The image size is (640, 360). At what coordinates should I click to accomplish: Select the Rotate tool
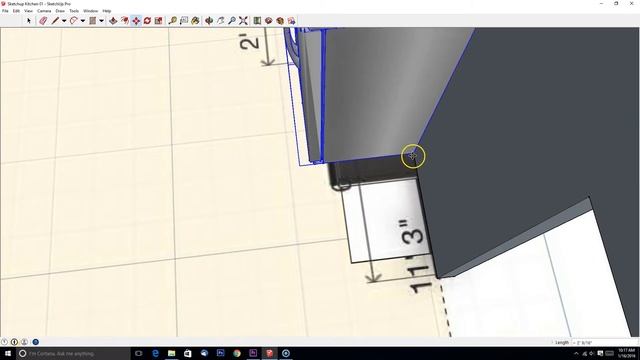coord(147,20)
